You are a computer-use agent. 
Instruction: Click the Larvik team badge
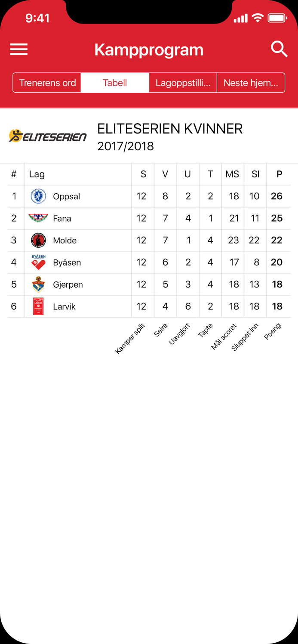(x=38, y=306)
